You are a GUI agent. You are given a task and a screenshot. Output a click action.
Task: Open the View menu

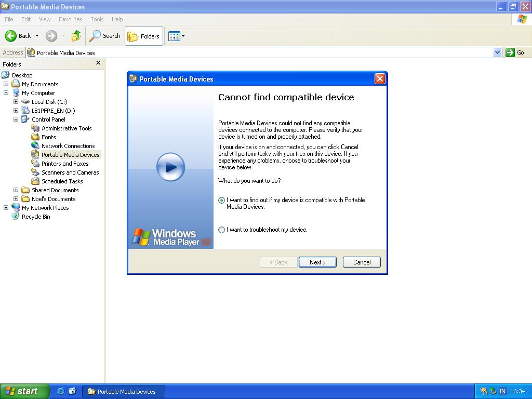(45, 19)
